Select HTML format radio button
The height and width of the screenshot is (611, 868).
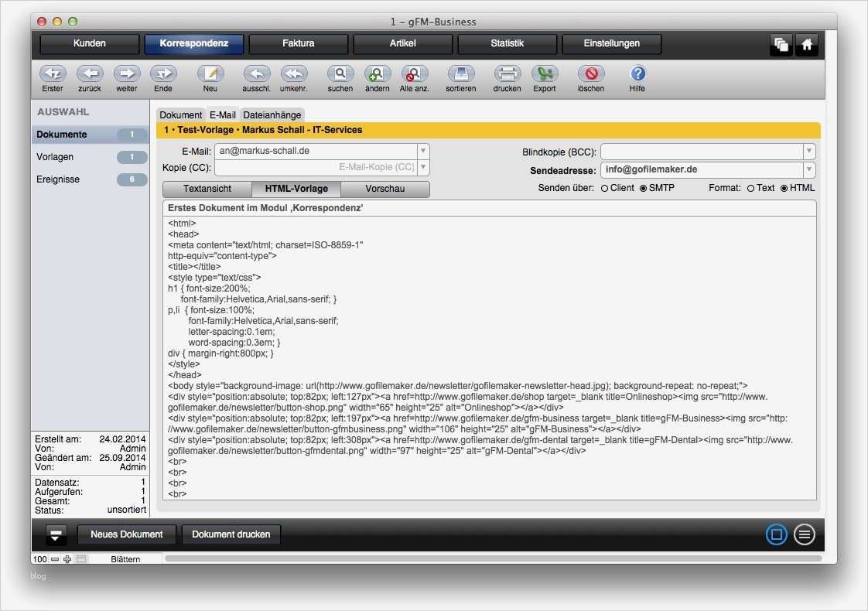(x=784, y=188)
